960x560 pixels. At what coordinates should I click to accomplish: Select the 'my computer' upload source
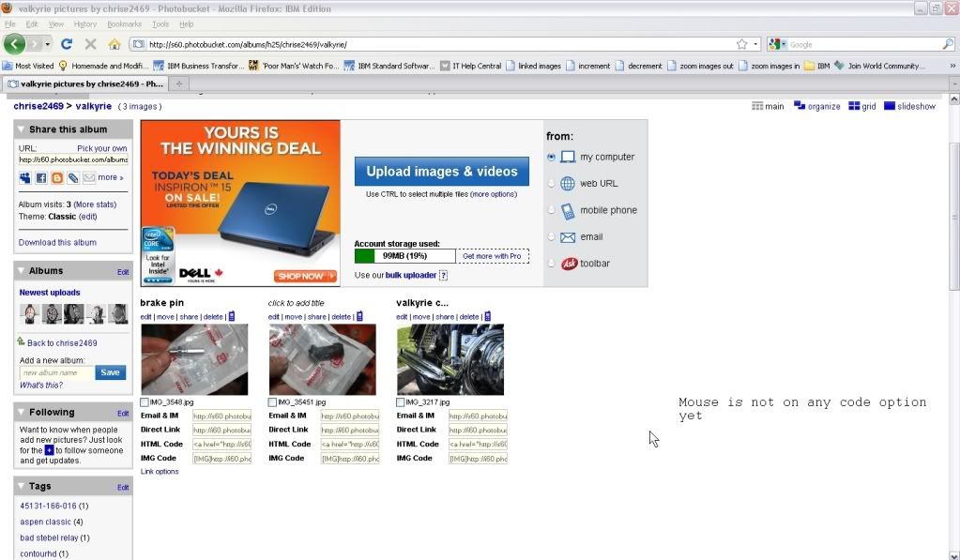point(551,158)
